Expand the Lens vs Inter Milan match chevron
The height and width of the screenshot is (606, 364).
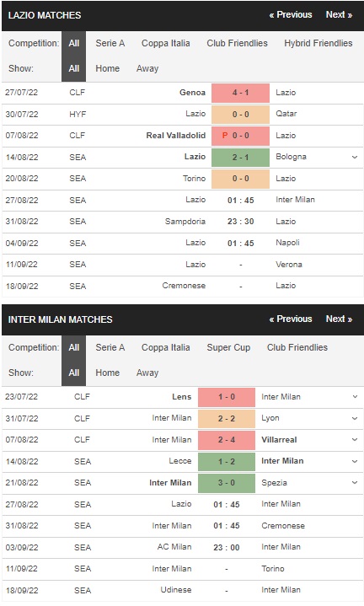click(355, 396)
